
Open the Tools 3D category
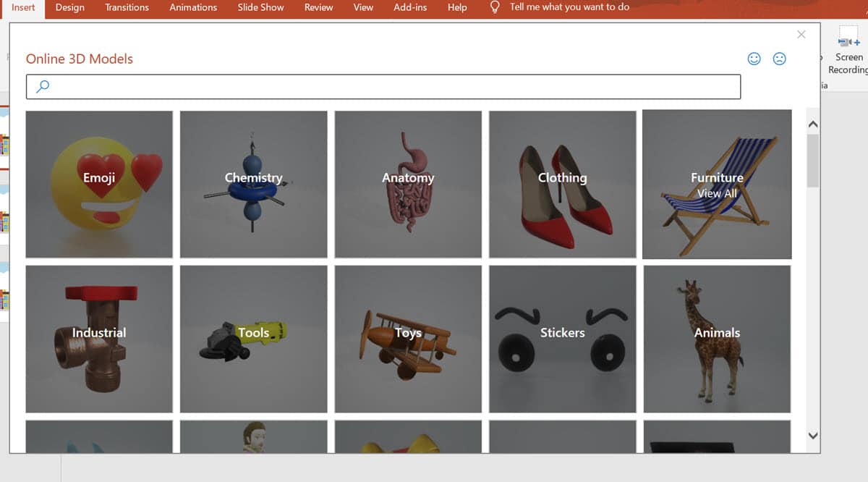(x=253, y=338)
